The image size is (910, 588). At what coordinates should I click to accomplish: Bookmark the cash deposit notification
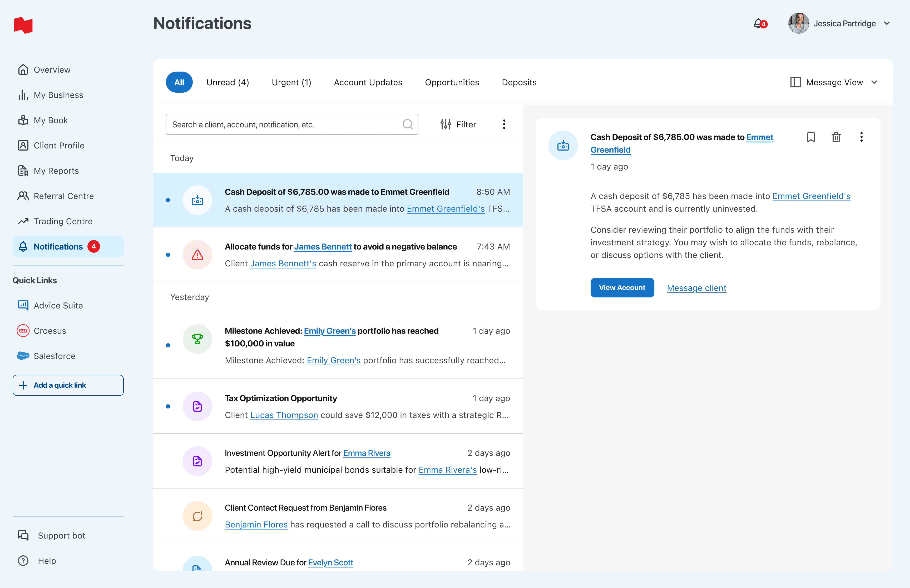click(x=811, y=137)
